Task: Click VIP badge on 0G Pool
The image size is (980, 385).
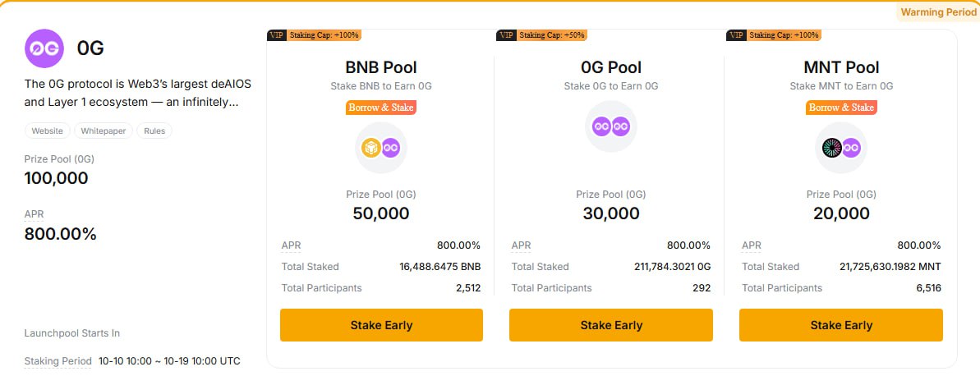Action: 506,34
